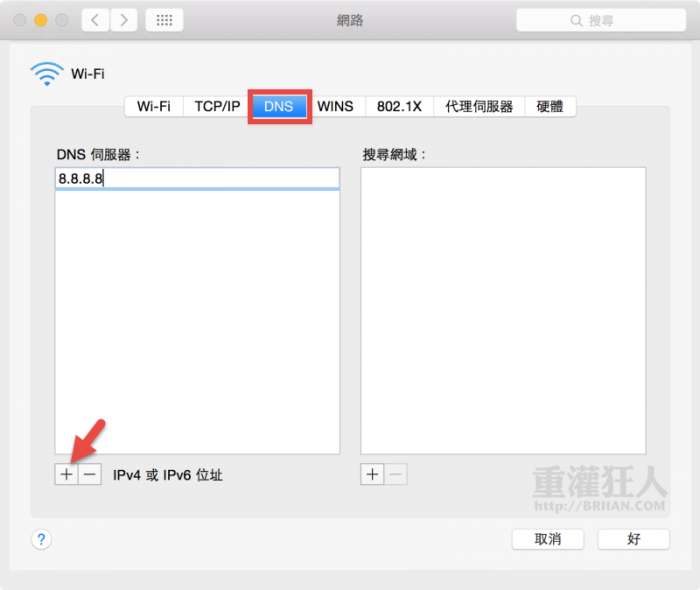Image resolution: width=700 pixels, height=590 pixels.
Task: Select the 硬體 (Hardware) tab
Action: pyautogui.click(x=550, y=106)
